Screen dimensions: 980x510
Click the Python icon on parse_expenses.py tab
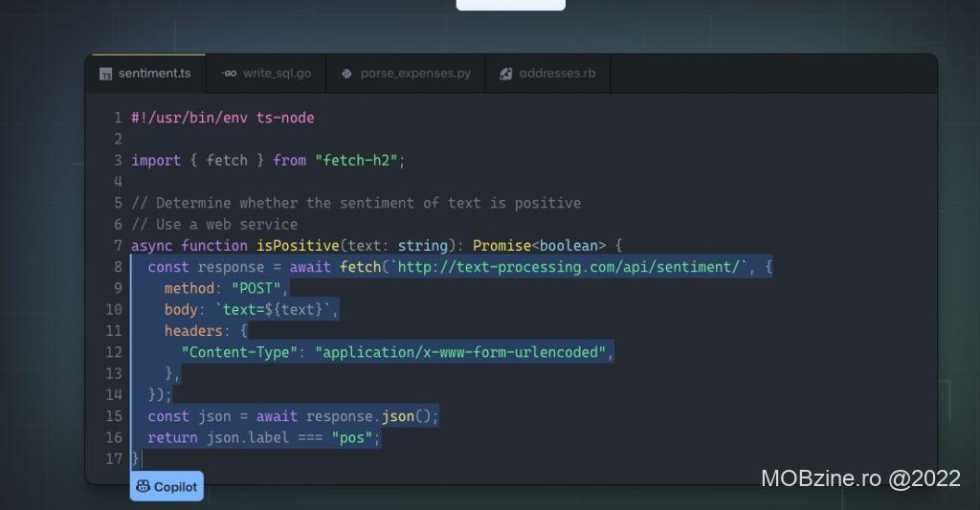tap(347, 74)
